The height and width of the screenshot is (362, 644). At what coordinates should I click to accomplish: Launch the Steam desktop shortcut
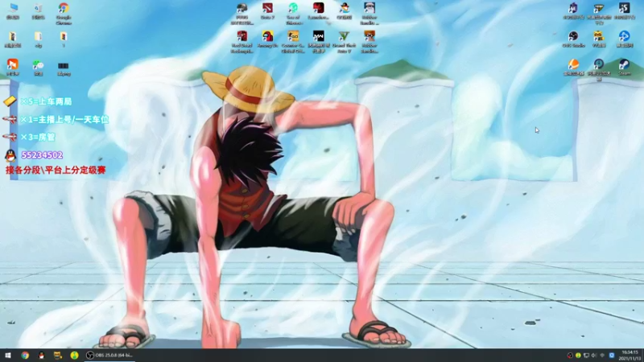(625, 68)
